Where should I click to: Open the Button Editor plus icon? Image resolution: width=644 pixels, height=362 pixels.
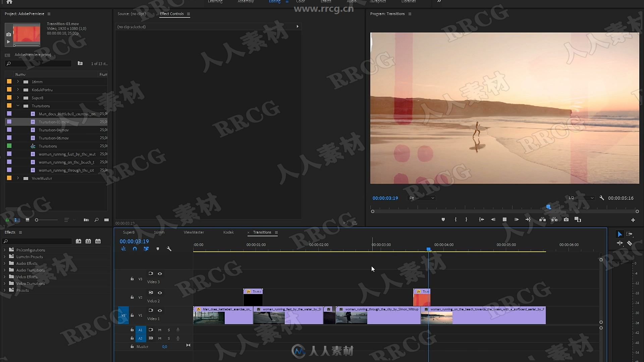click(x=633, y=220)
